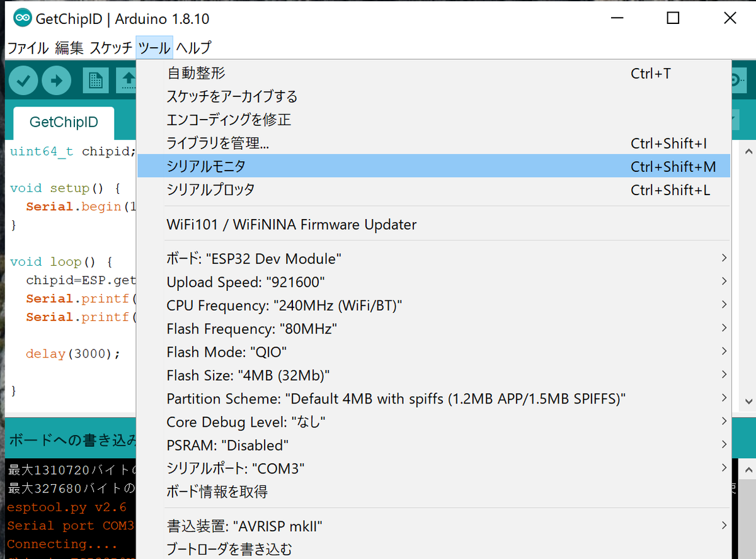Click the "void setup() {" code line
This screenshot has width=756, height=559.
point(65,188)
